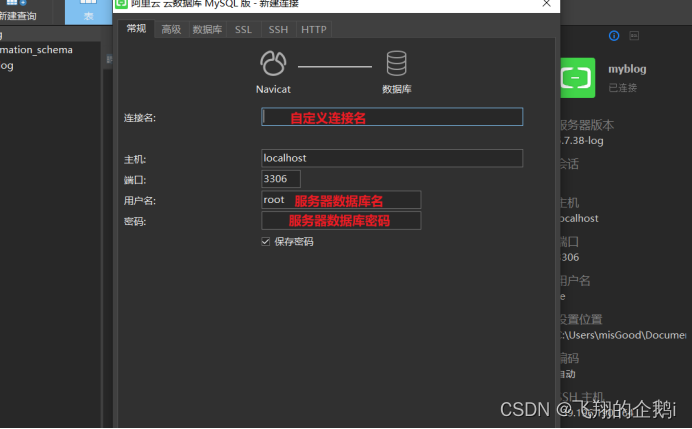Click the 新建查询 toolbar button in main window
Viewport: 692px width, 429px height.
[x=18, y=11]
